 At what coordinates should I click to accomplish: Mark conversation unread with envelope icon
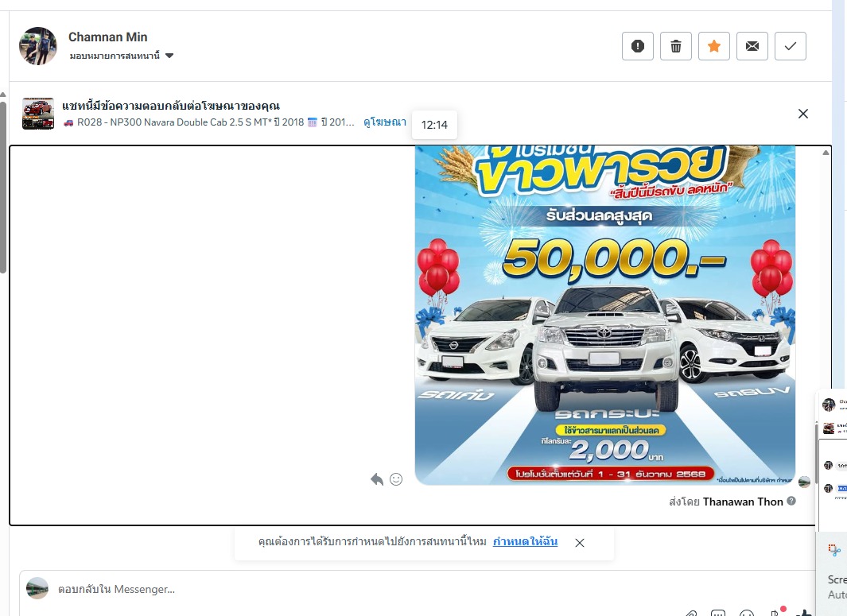[x=752, y=46]
